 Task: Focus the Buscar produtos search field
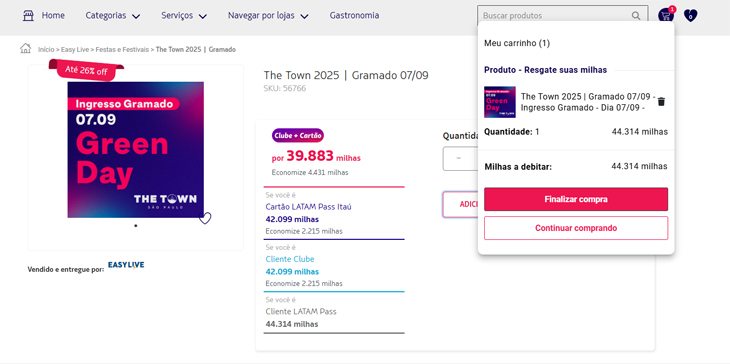click(x=556, y=16)
